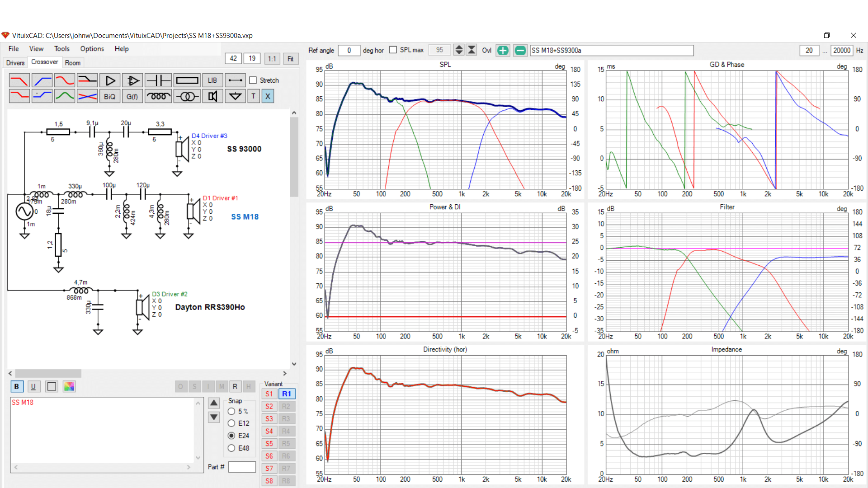Select the blue high-shelf filter tool
The width and height of the screenshot is (868, 488).
42,96
